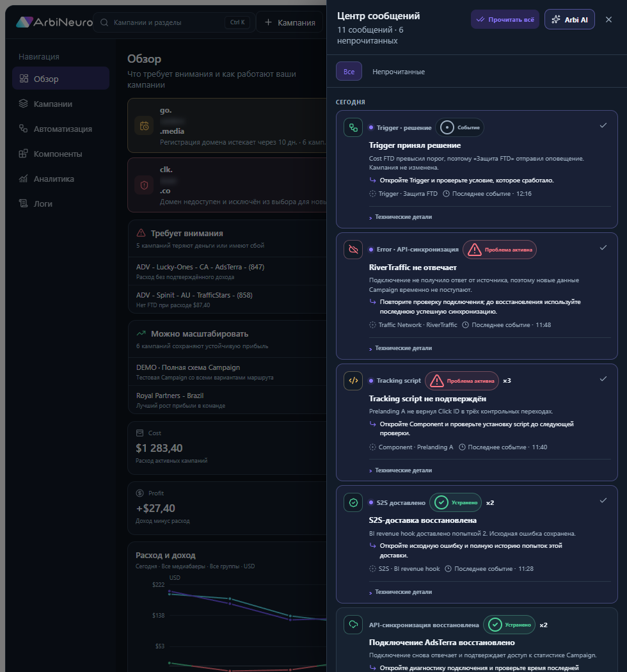Screen dimensions: 627x672
Task: Go to Аналитика in navigation
Action: tap(60, 179)
